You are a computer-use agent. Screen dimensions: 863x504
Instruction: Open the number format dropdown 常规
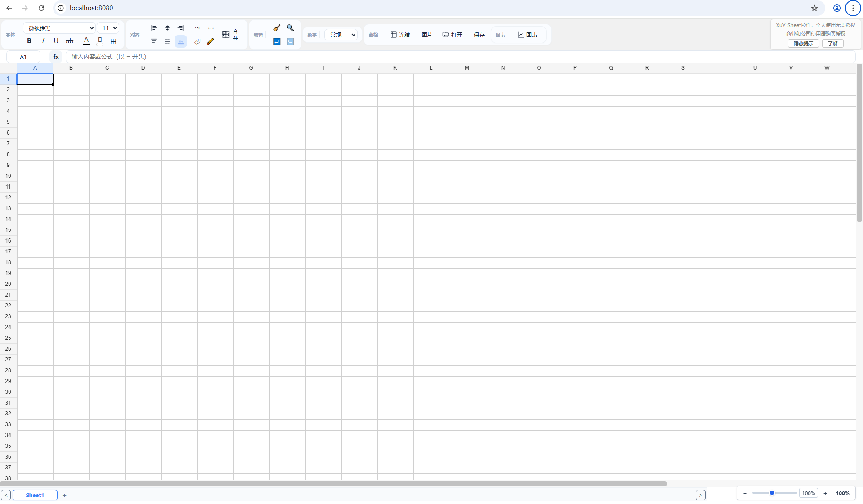pos(342,35)
